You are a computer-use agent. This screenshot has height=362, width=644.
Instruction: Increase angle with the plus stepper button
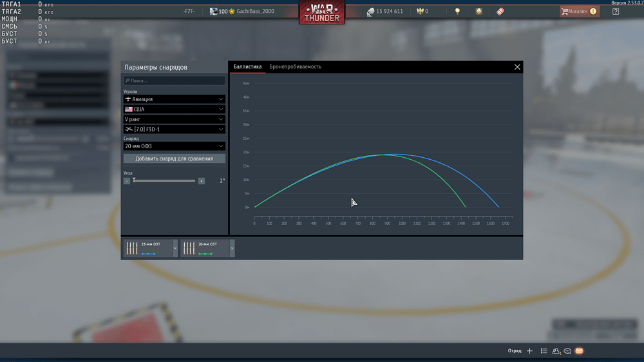[x=202, y=181]
